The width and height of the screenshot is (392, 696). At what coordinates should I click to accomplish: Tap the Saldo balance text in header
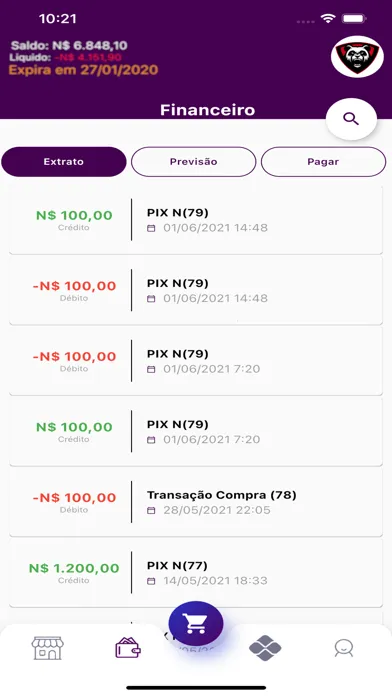pos(69,45)
